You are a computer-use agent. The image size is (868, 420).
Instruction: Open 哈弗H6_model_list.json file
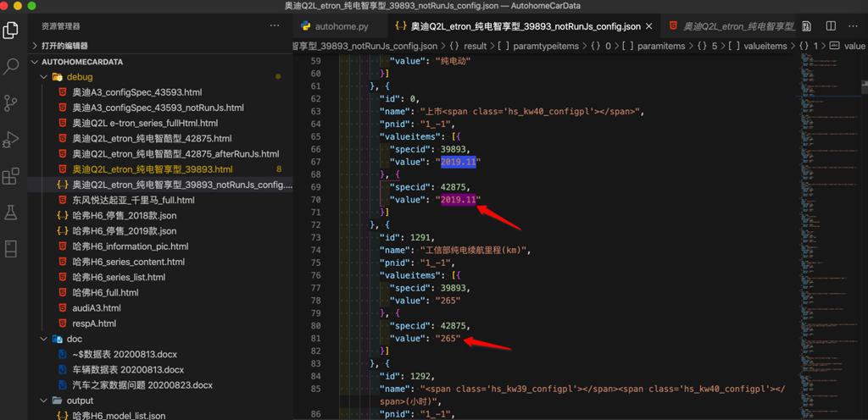click(119, 416)
